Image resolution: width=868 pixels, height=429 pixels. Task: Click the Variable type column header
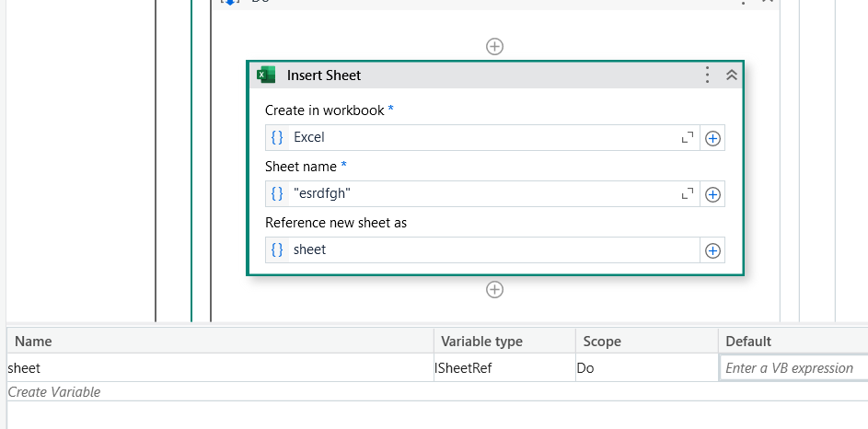tap(482, 342)
